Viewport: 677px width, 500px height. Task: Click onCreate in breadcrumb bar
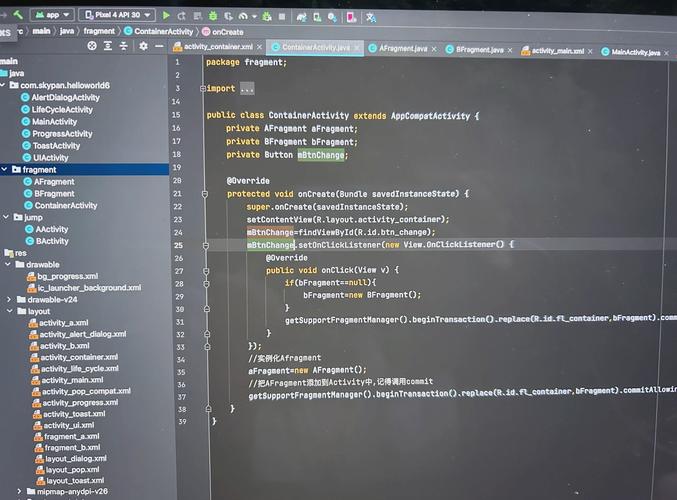(223, 32)
